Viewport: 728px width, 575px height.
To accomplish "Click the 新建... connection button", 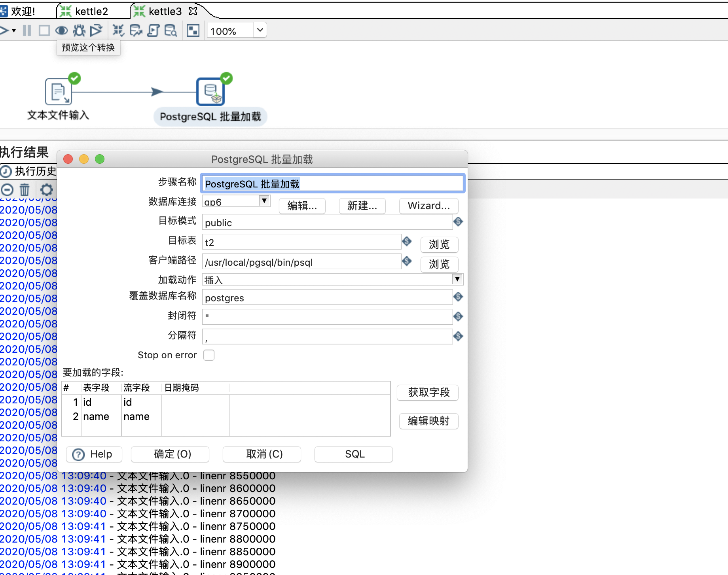I will point(362,206).
